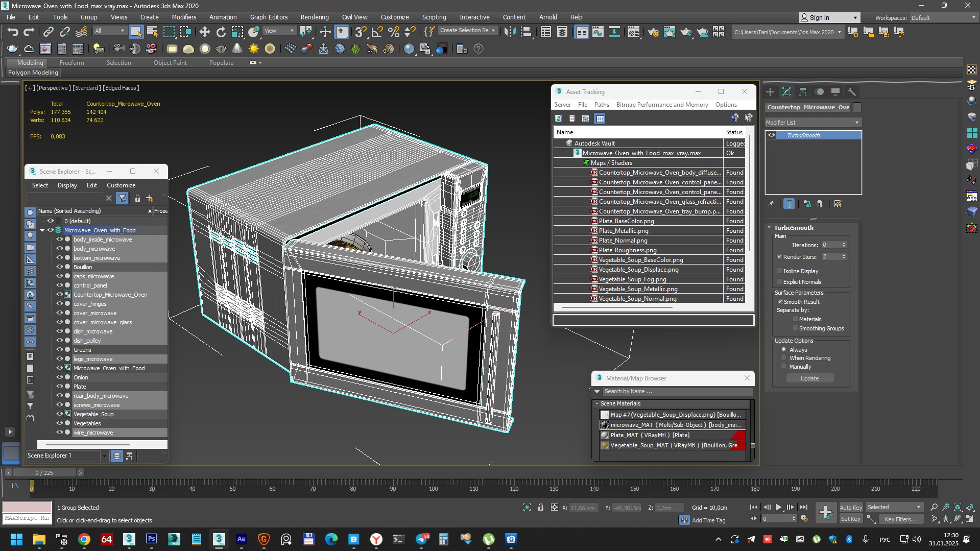Click the time slider 0 / 225
The height and width of the screenshot is (551, 980).
tap(44, 473)
